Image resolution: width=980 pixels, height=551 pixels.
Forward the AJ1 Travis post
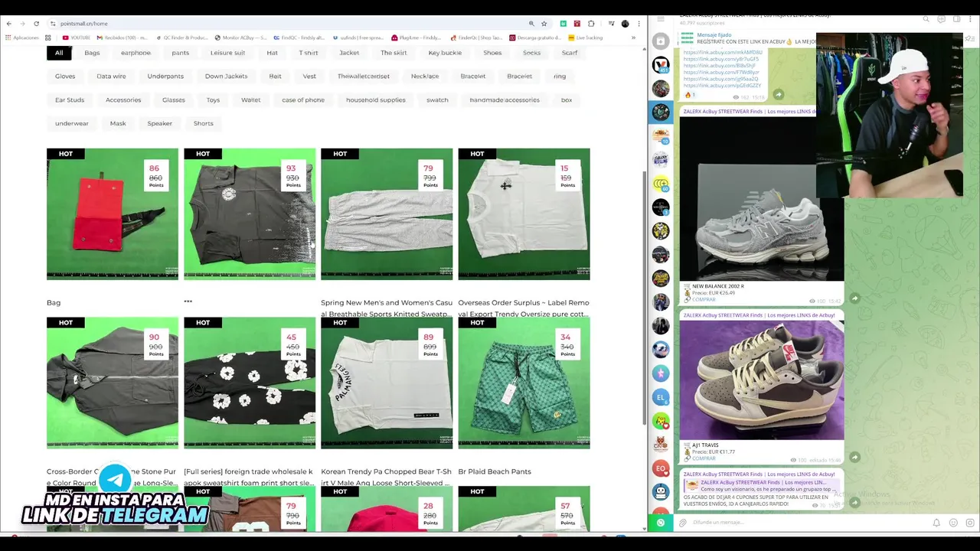pos(855,457)
